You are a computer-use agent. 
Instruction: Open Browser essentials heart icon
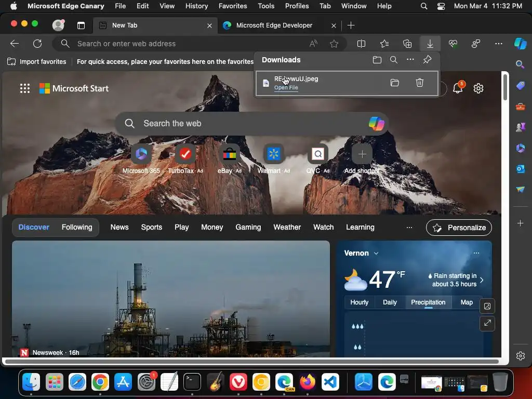pos(453,44)
